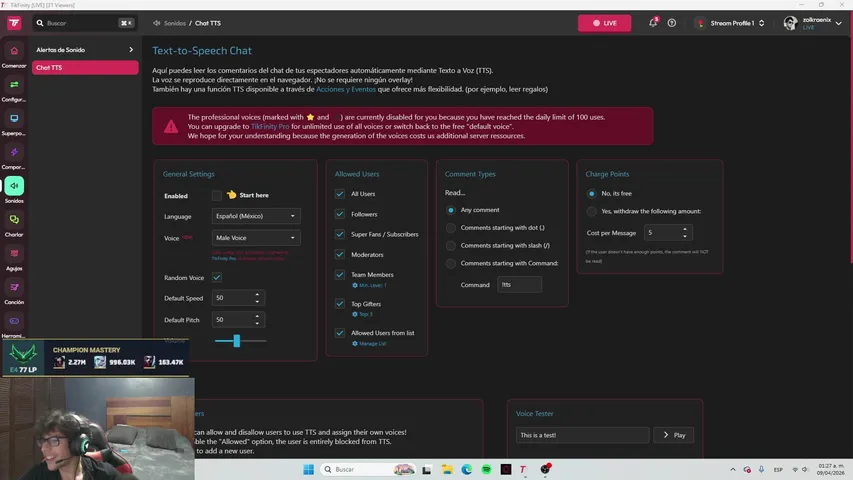Open Alertas de Sonido menu item
This screenshot has height=480, width=853.
click(85, 50)
